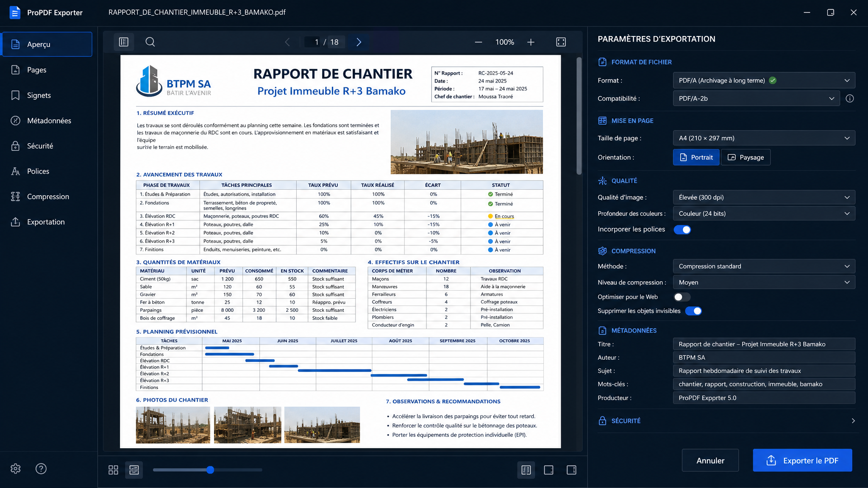Image resolution: width=868 pixels, height=488 pixels.
Task: Open the Polices sidebar tab
Action: [47, 171]
